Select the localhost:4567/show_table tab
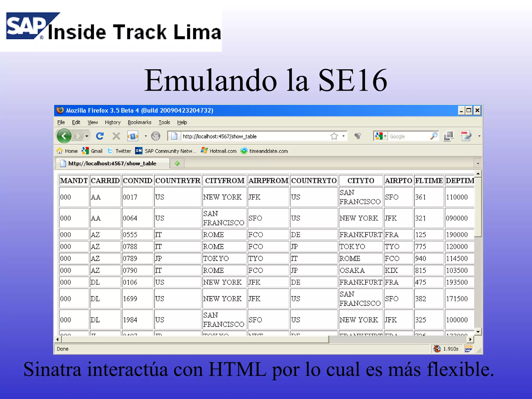Screen dimensions: 532x399 (x=112, y=163)
